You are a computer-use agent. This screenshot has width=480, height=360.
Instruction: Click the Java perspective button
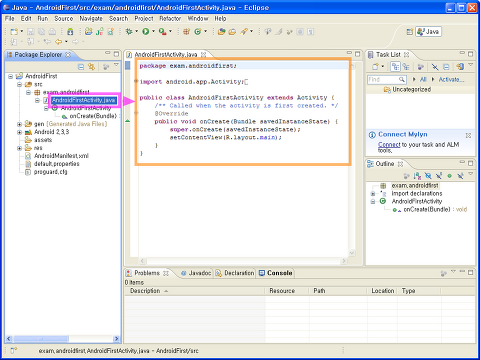[428, 32]
